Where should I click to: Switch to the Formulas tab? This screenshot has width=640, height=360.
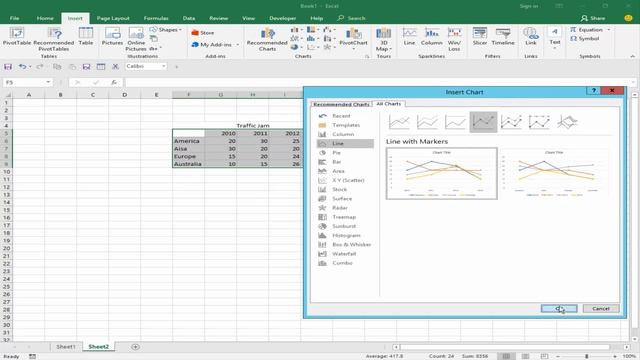coord(156,18)
